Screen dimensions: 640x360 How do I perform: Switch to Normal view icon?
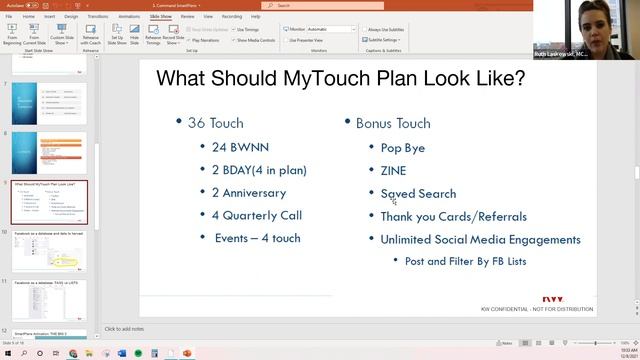(525, 343)
